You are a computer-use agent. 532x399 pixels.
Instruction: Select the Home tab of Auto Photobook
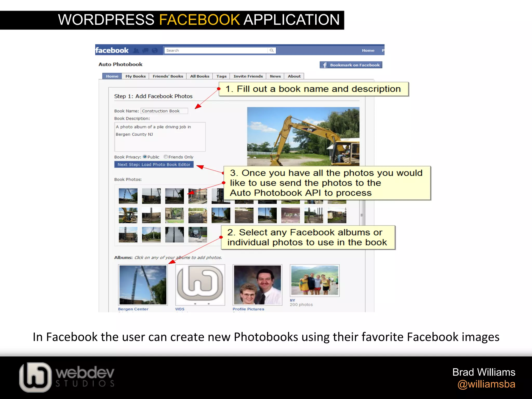tap(112, 76)
